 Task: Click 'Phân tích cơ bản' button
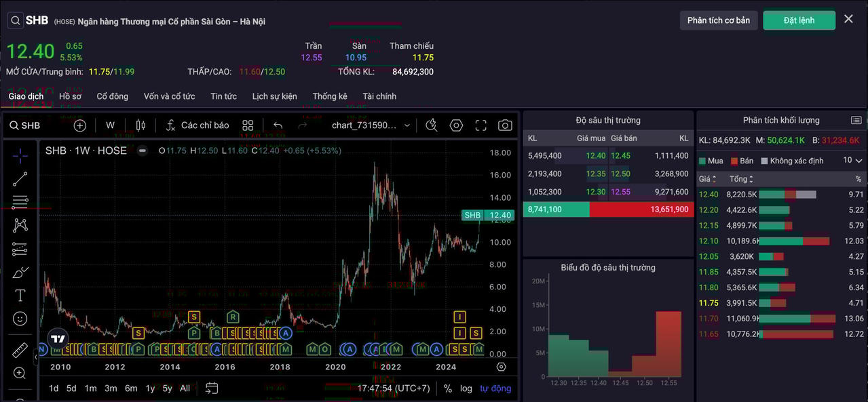(x=718, y=20)
